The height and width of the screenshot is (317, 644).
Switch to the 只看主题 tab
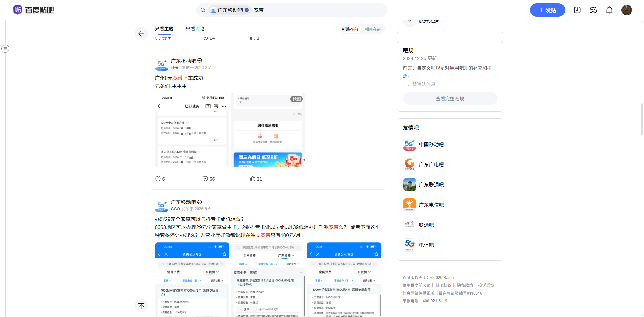[x=164, y=29]
